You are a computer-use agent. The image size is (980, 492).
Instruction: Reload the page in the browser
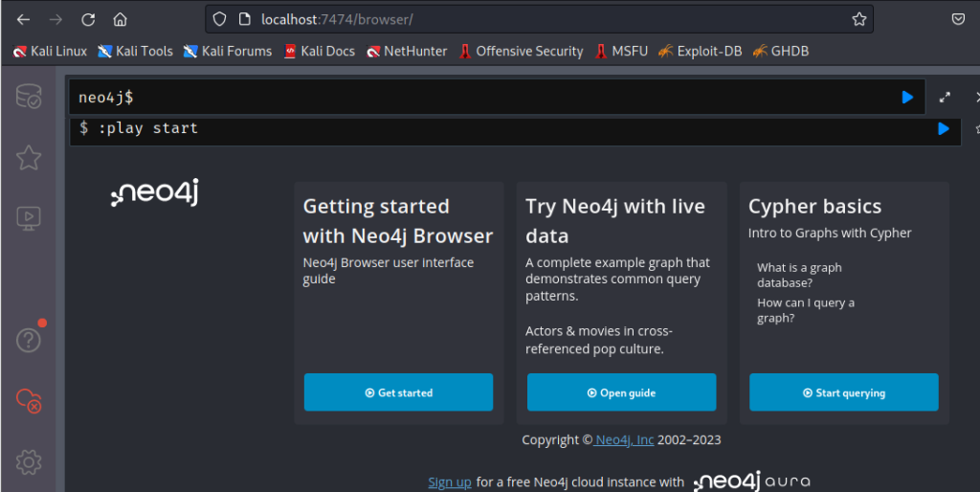click(x=88, y=19)
